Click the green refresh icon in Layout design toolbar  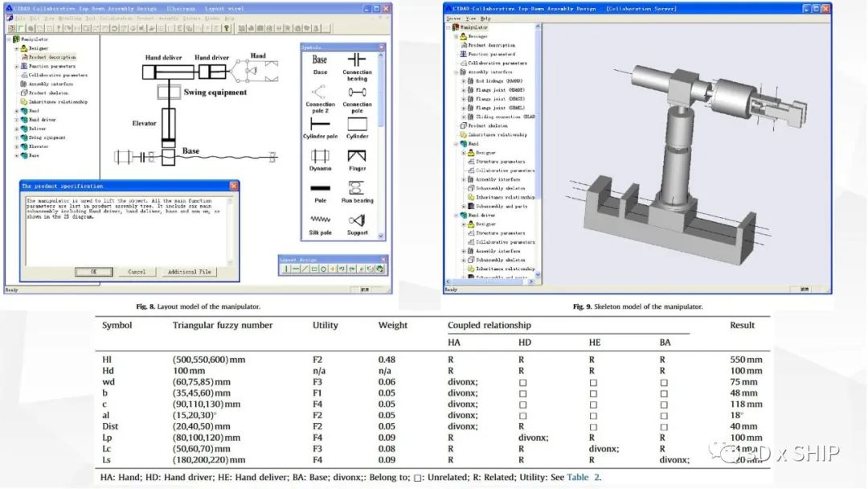click(x=379, y=269)
